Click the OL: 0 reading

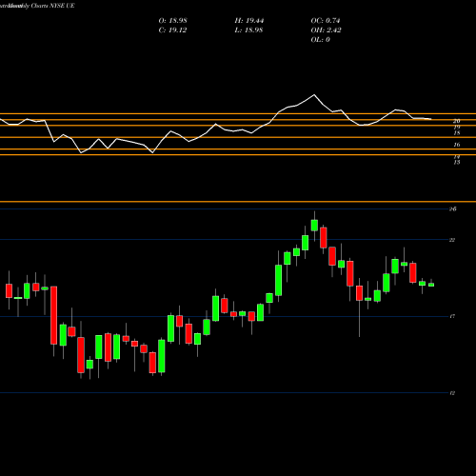click(x=320, y=40)
